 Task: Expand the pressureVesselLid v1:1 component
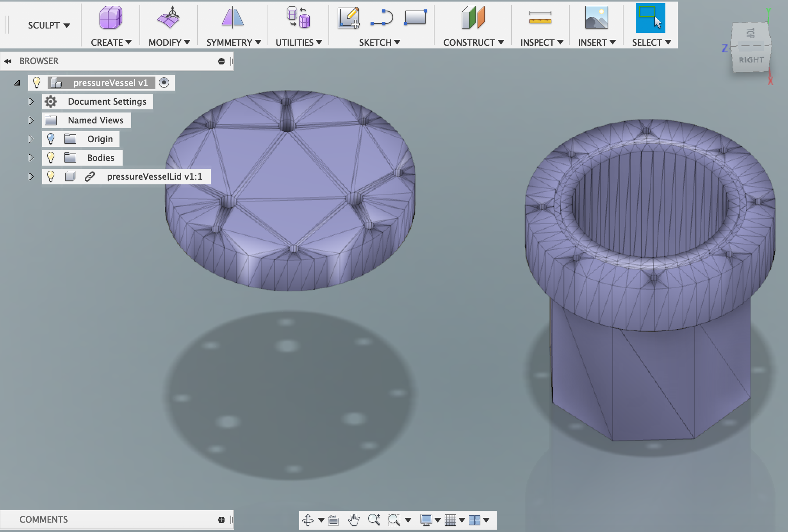31,176
